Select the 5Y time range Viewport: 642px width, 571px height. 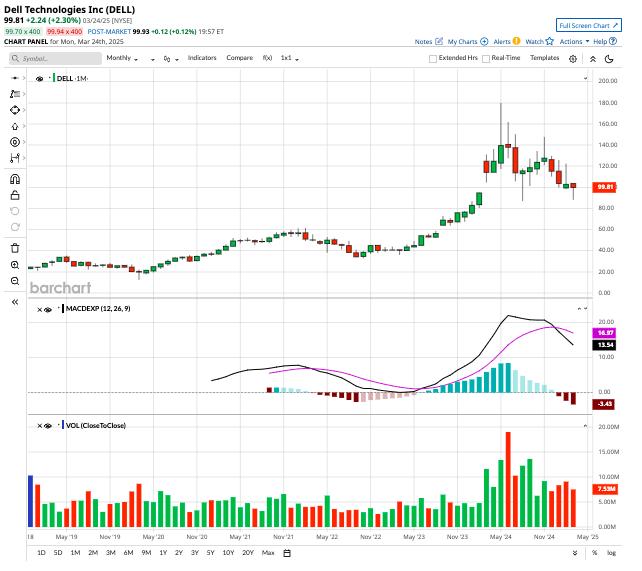pos(210,553)
